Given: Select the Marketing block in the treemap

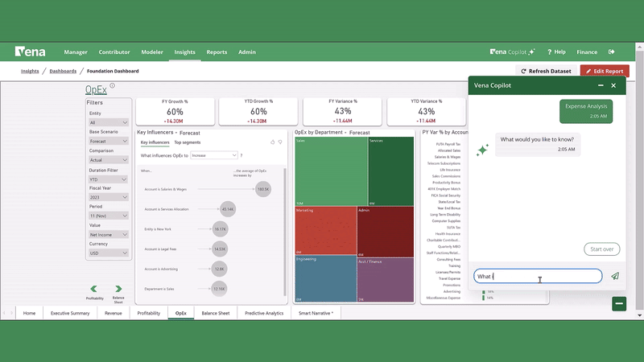Looking at the screenshot, I should 326,230.
